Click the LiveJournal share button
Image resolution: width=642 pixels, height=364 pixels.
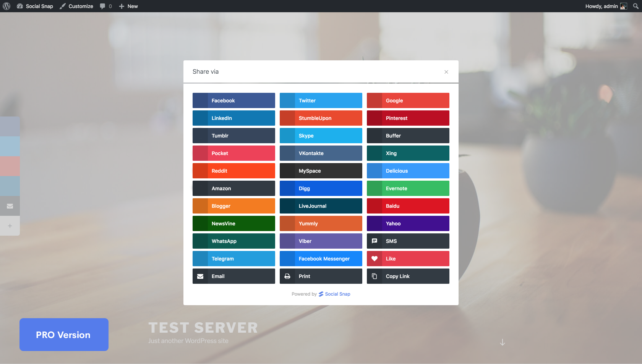(321, 206)
